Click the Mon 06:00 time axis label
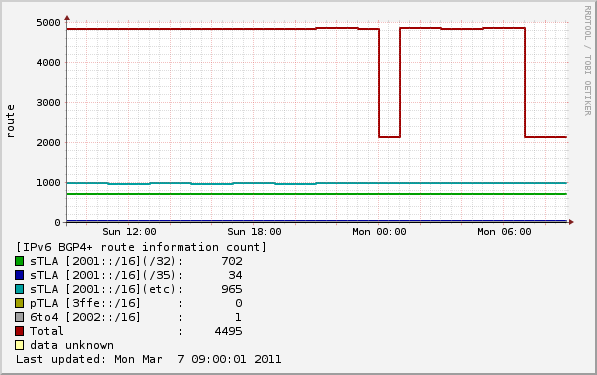The width and height of the screenshot is (597, 375). 504,232
